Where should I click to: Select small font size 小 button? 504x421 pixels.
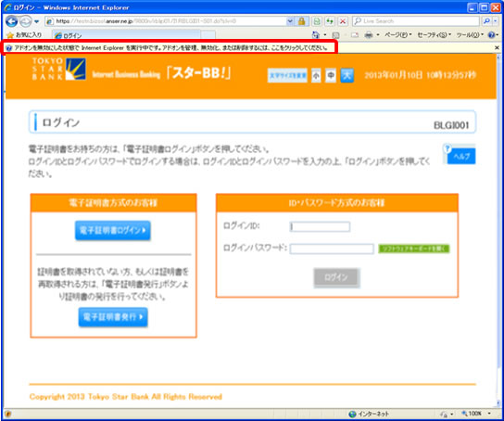(x=316, y=75)
